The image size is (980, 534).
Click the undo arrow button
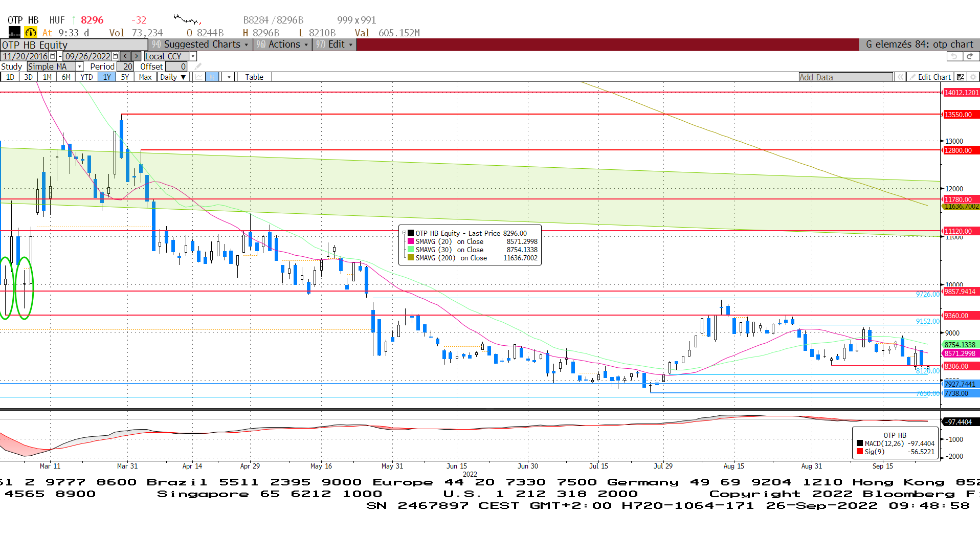954,56
